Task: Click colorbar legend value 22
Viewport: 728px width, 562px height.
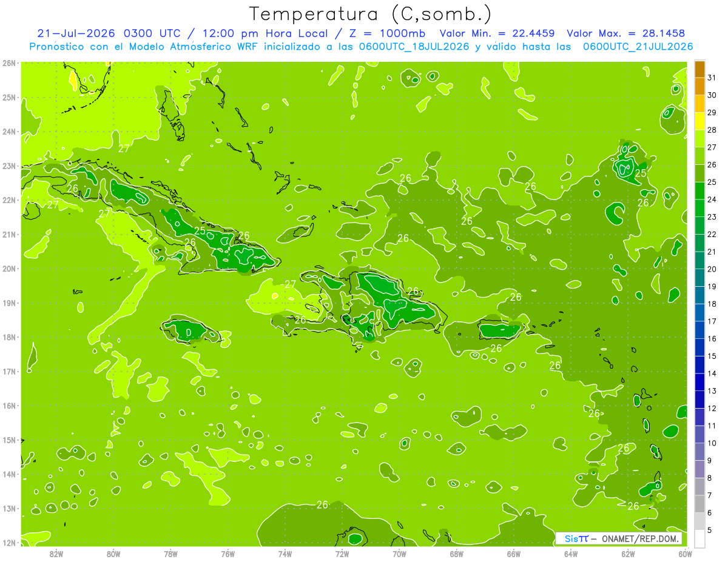Action: click(712, 234)
